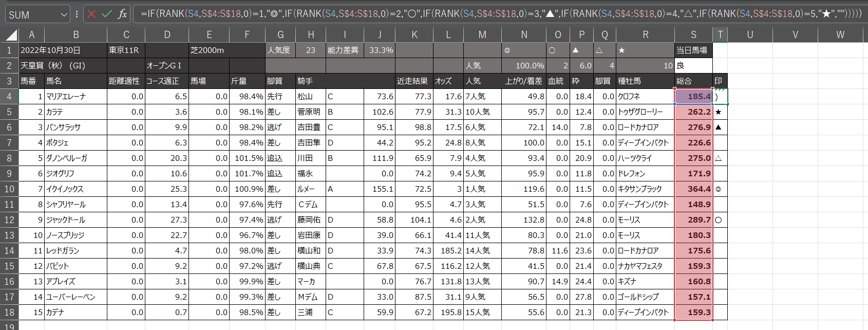Image resolution: width=868 pixels, height=330 pixels.
Task: Click inside the formula bar text
Action: click(462, 14)
